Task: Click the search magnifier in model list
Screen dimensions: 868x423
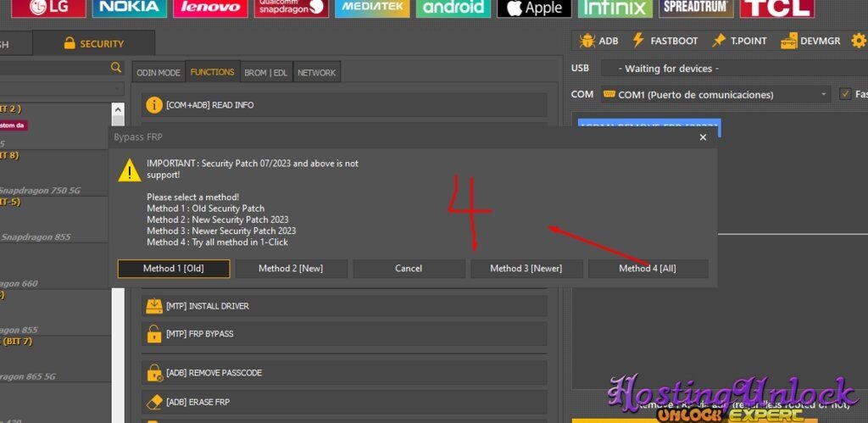Action: coord(115,68)
